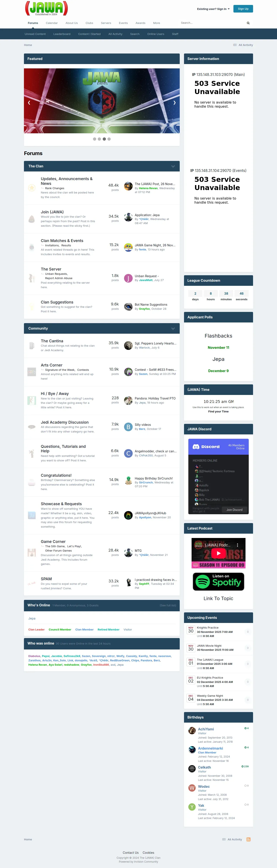277x868 pixels.
Task: Select the fourth carousel dot
Action: [x=109, y=139]
